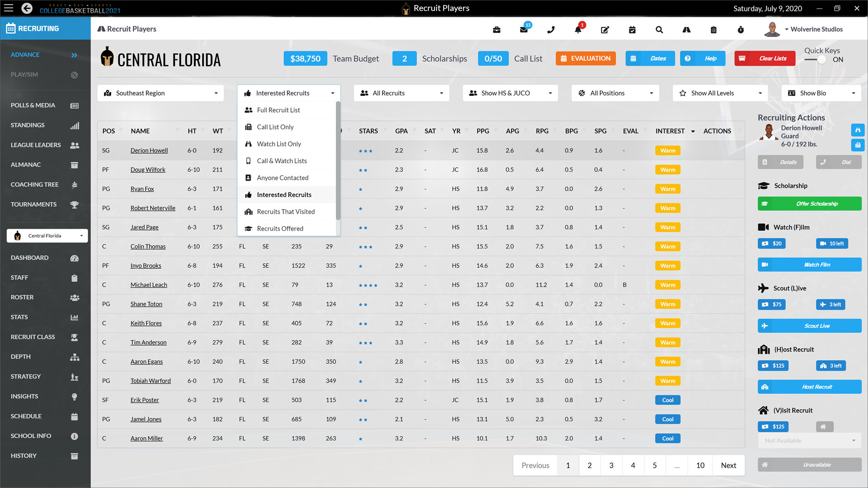Select Anyone Contacted in the dropdown menu
The image size is (868, 488).
[282, 178]
